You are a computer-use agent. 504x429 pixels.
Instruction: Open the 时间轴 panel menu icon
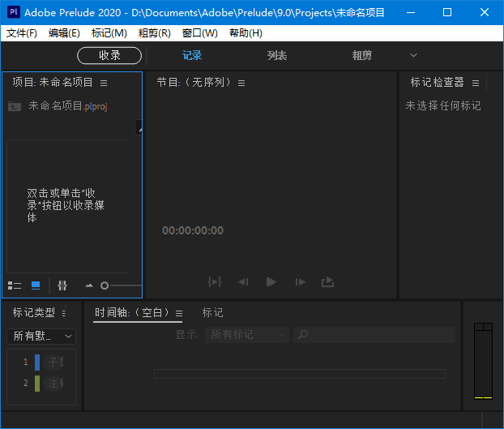coord(179,313)
